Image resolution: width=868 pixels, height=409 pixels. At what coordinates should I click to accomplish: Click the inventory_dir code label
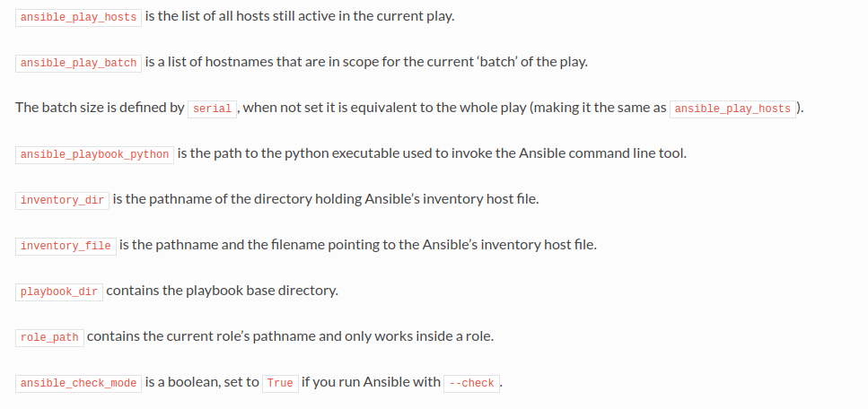[63, 200]
